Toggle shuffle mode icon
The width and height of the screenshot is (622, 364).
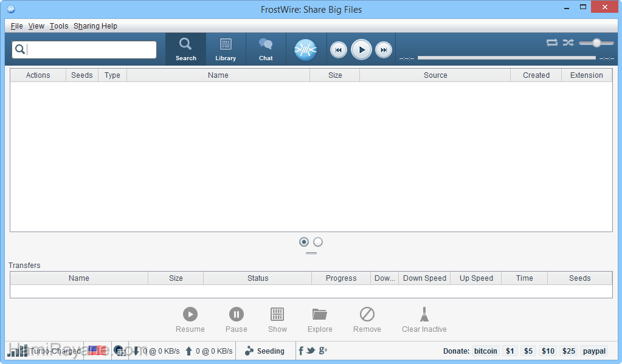(568, 43)
